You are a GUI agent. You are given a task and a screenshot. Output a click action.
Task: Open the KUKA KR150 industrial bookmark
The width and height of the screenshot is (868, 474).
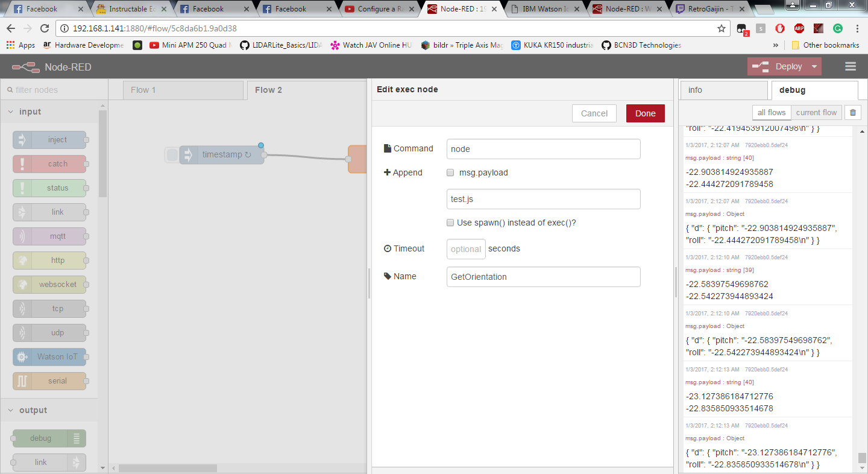552,45
